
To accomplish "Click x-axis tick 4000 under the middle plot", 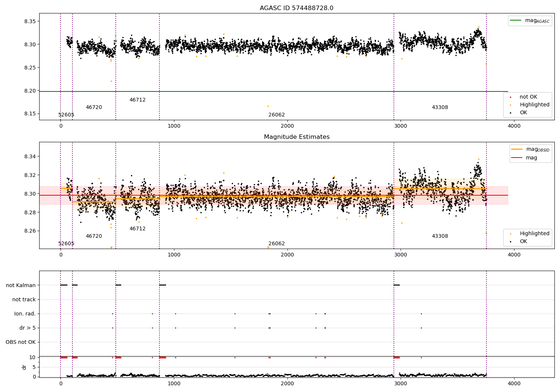I will (514, 255).
